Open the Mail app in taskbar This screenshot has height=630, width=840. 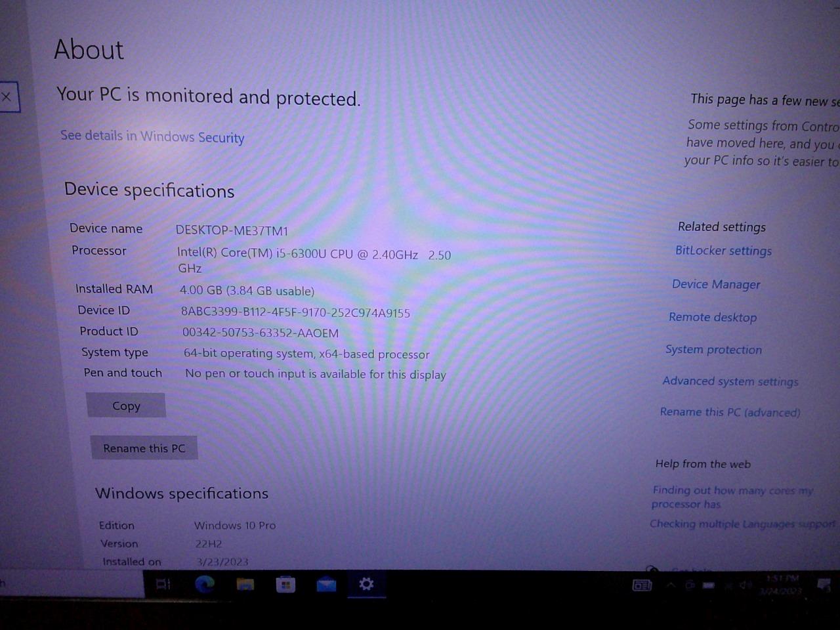(326, 584)
